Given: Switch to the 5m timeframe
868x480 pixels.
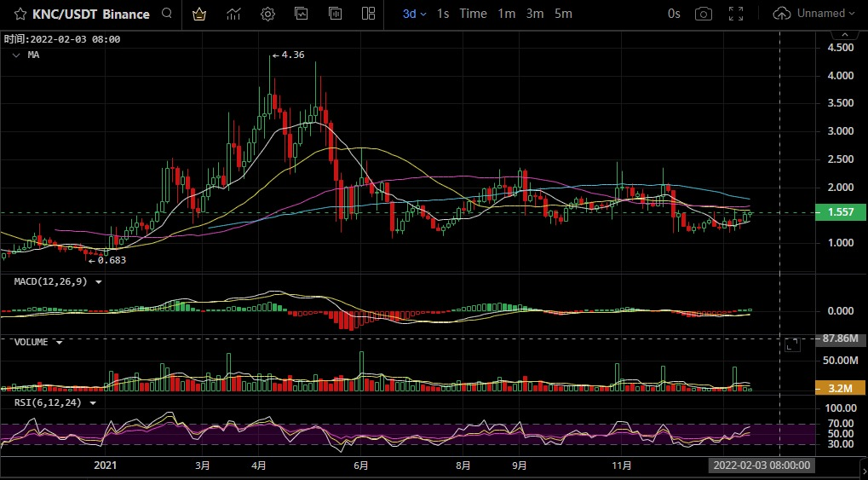Looking at the screenshot, I should [563, 14].
